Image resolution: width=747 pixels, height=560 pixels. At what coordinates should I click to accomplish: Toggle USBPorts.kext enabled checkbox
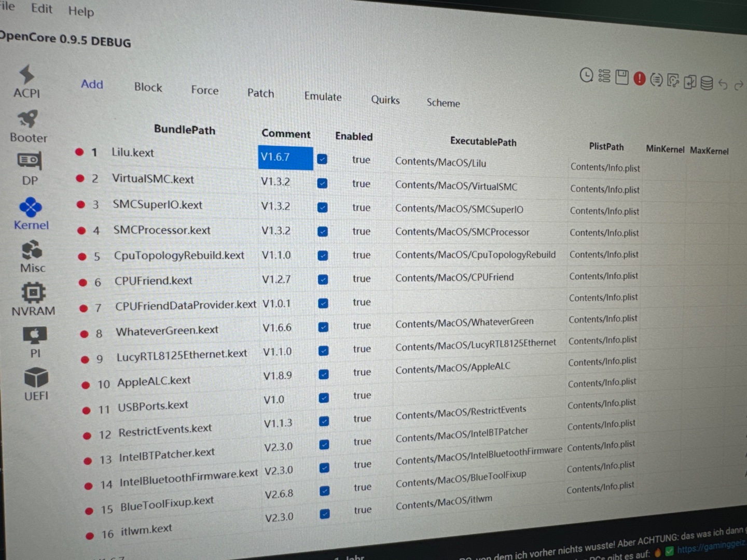(324, 397)
